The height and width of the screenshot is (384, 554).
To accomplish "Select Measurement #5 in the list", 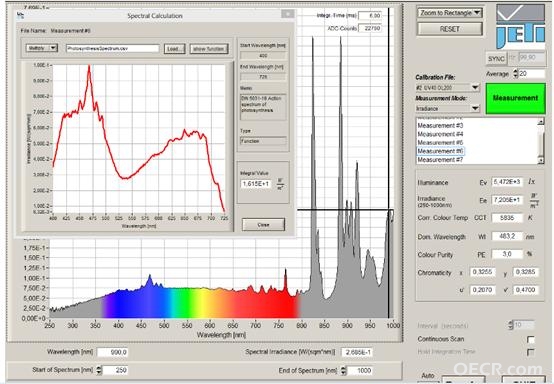I will point(440,142).
